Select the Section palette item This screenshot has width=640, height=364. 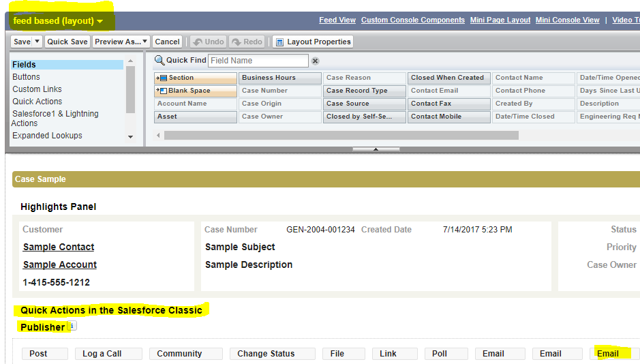click(x=196, y=78)
